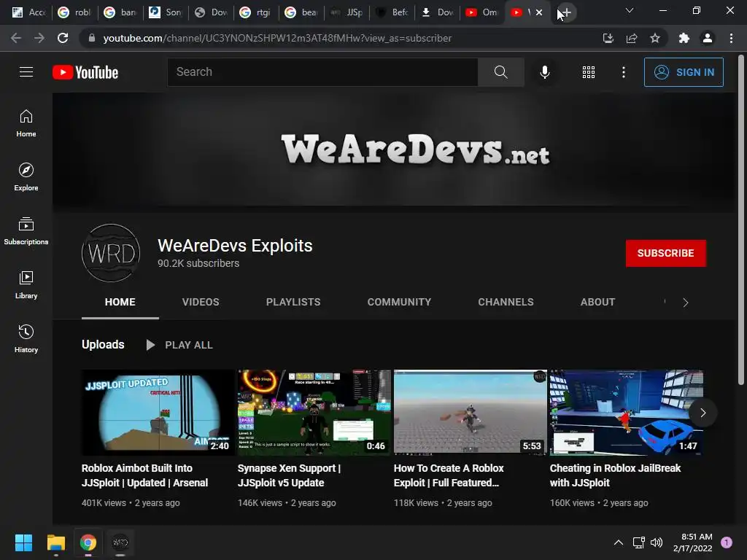
Task: Reload the page in Chrome
Action: tap(63, 38)
